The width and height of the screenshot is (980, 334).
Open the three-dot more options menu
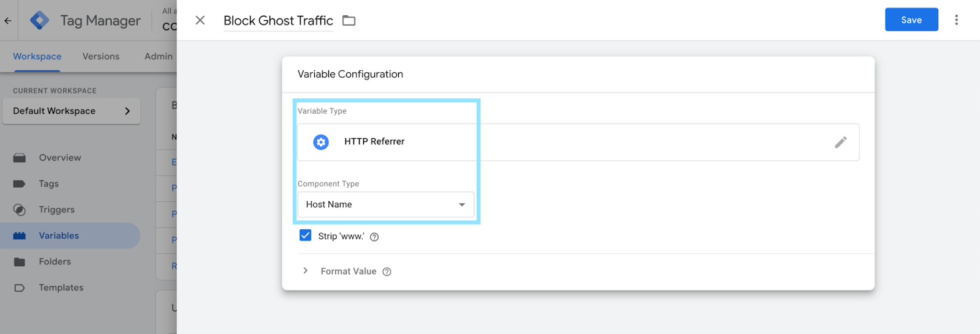956,20
